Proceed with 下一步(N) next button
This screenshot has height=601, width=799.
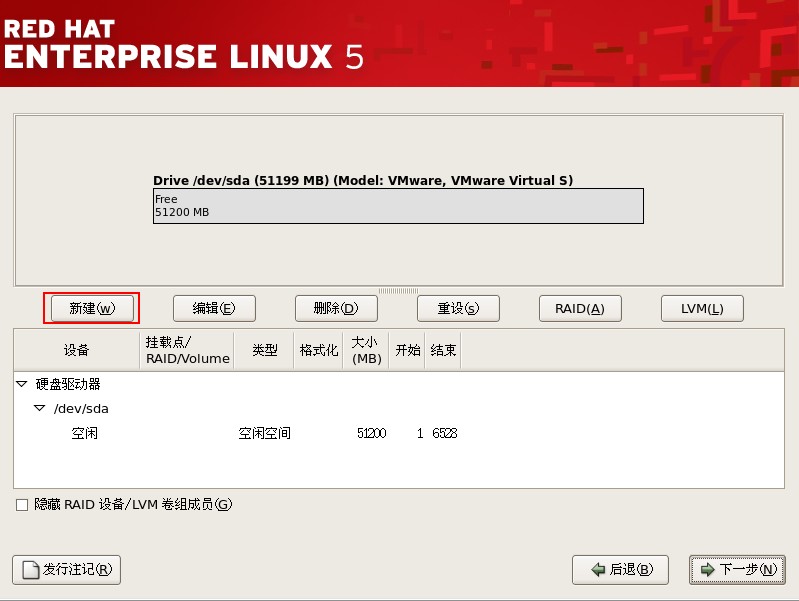pyautogui.click(x=737, y=570)
